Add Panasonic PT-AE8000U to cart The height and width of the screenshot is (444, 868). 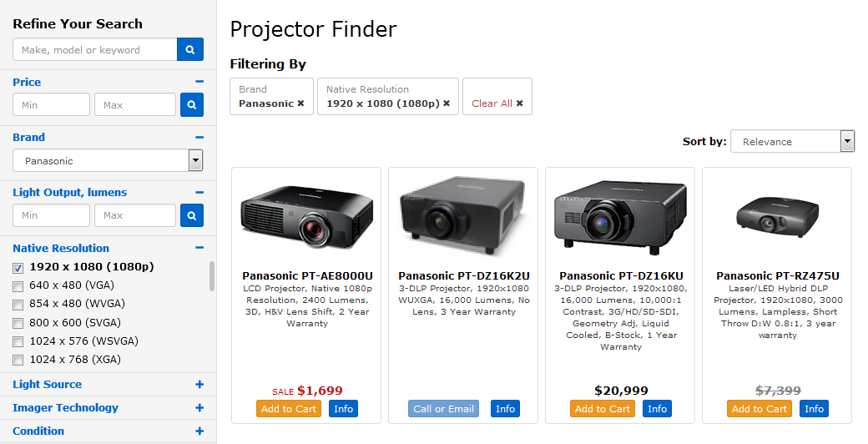289,409
